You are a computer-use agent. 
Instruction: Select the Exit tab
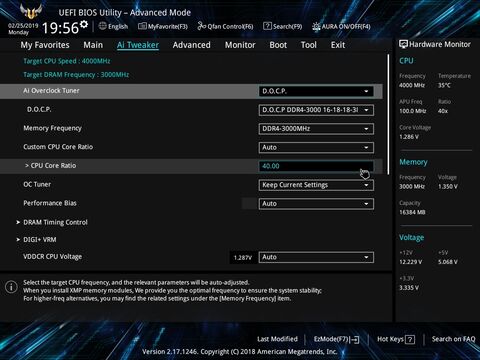coord(338,45)
